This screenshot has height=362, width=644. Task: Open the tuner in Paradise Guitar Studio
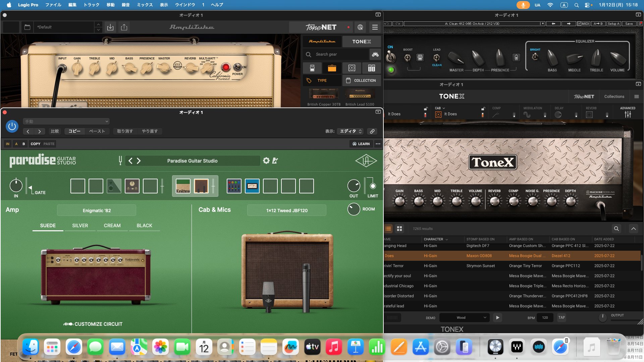(120, 161)
